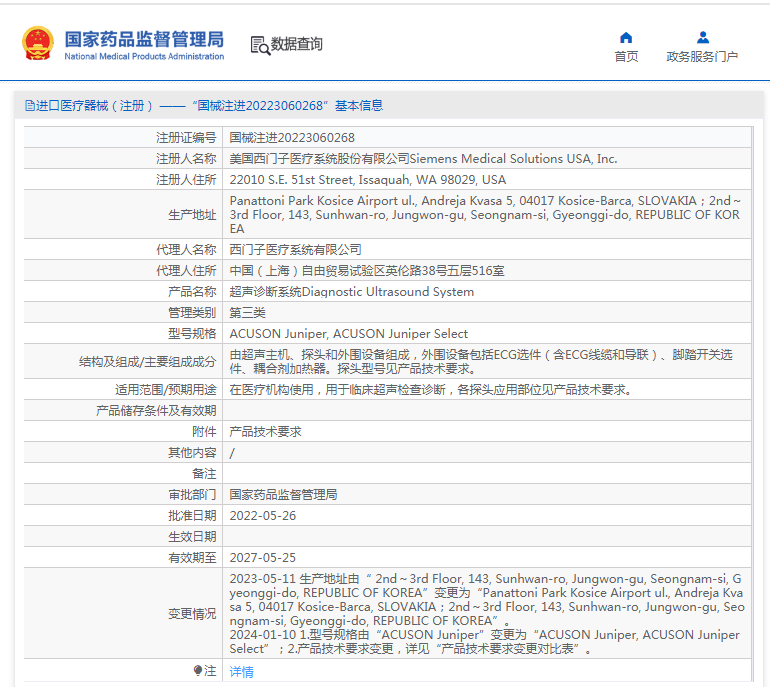Select agent name 西门子医疗系统有限公司

pos(487,249)
